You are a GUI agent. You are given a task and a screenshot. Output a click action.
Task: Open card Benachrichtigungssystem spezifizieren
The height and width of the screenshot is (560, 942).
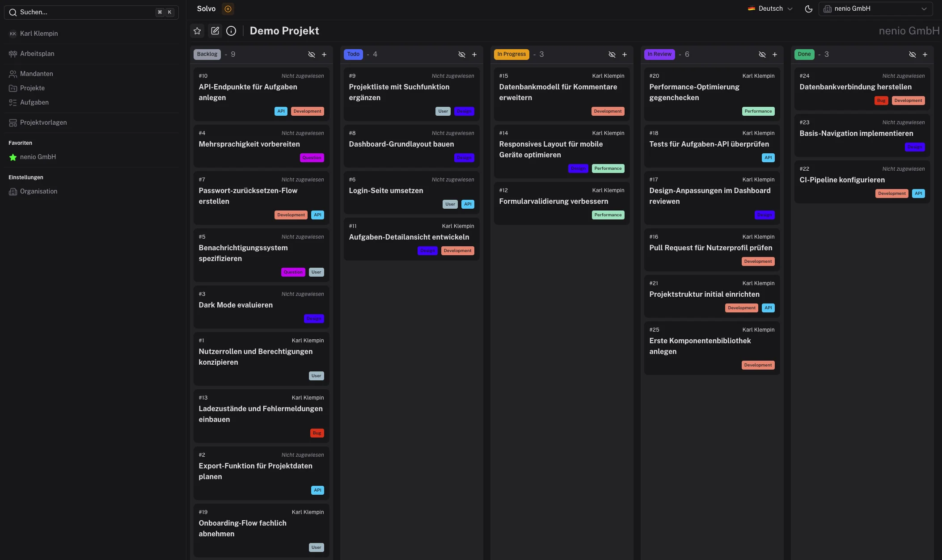261,255
